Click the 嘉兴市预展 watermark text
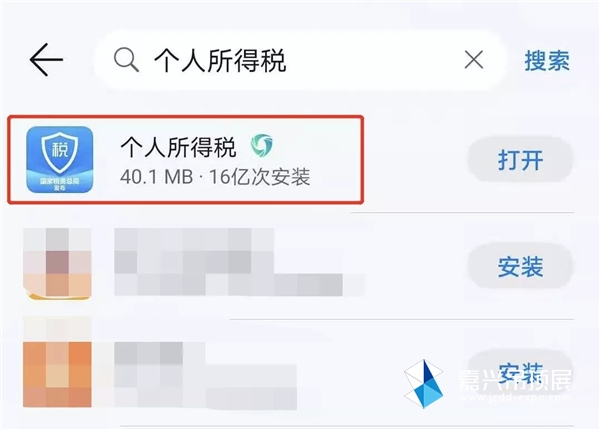The image size is (600, 430). point(515,380)
